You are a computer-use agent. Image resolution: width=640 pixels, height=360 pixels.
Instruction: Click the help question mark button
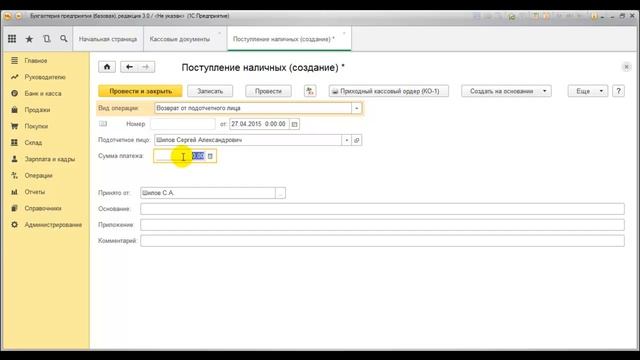pyautogui.click(x=618, y=91)
